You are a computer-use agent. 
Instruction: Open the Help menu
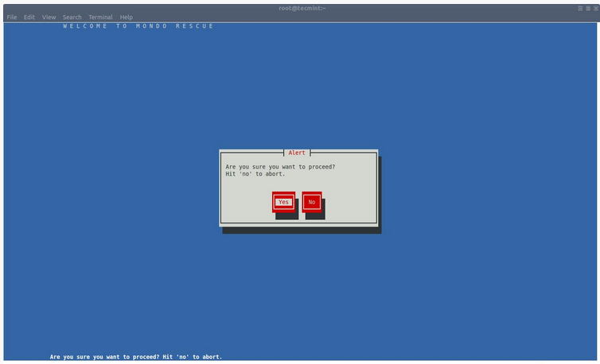[x=127, y=17]
